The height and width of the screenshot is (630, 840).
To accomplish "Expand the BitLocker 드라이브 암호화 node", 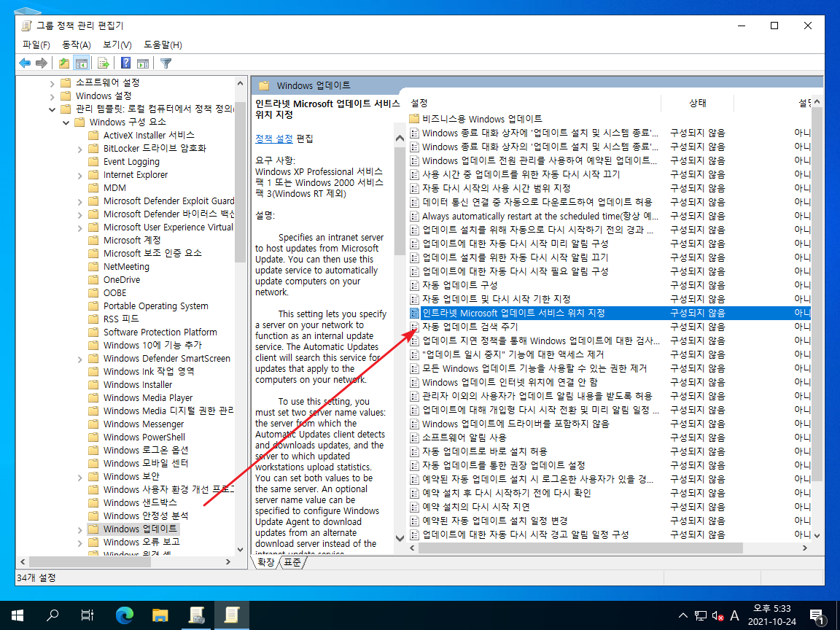I will [x=79, y=149].
